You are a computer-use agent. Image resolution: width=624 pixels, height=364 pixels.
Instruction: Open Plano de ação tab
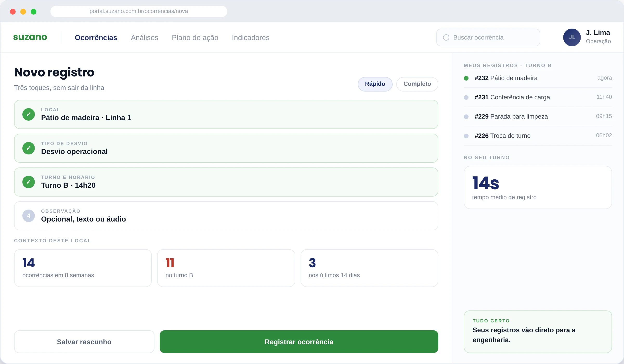[x=195, y=37]
